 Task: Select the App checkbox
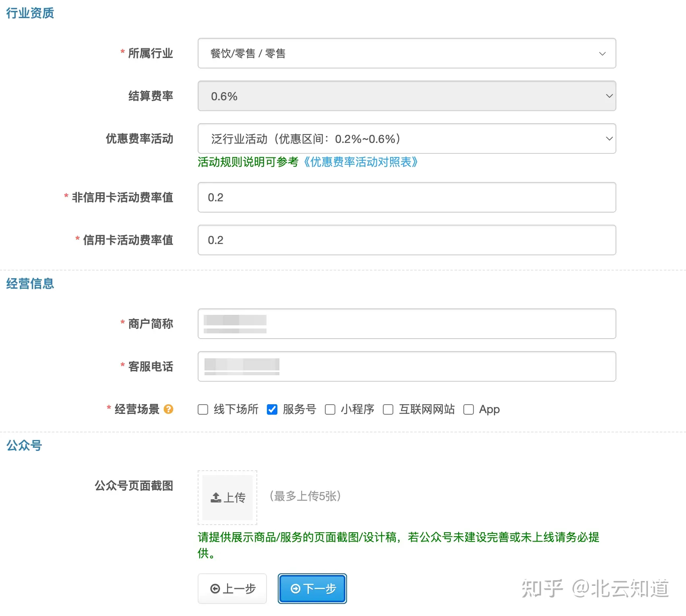pyautogui.click(x=469, y=409)
